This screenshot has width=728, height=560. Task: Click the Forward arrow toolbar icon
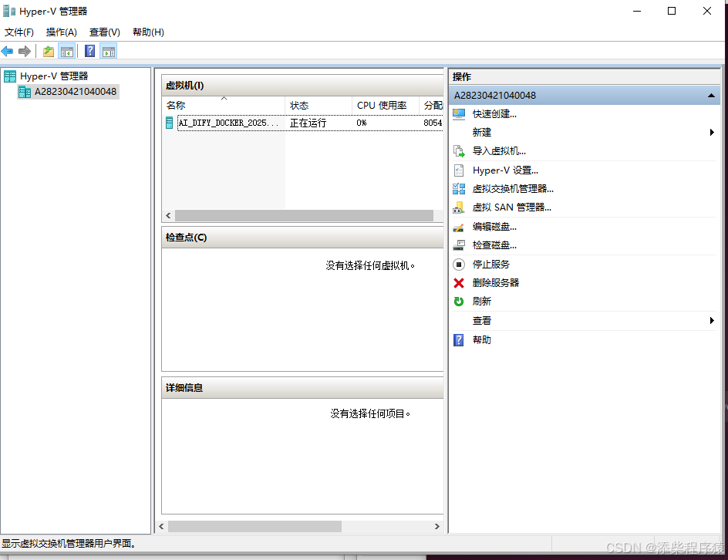pyautogui.click(x=25, y=51)
